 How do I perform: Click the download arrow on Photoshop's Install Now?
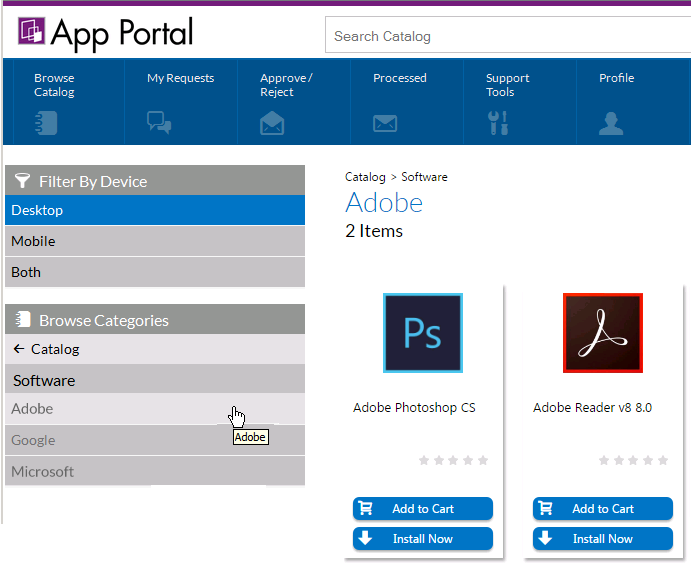[x=365, y=538]
